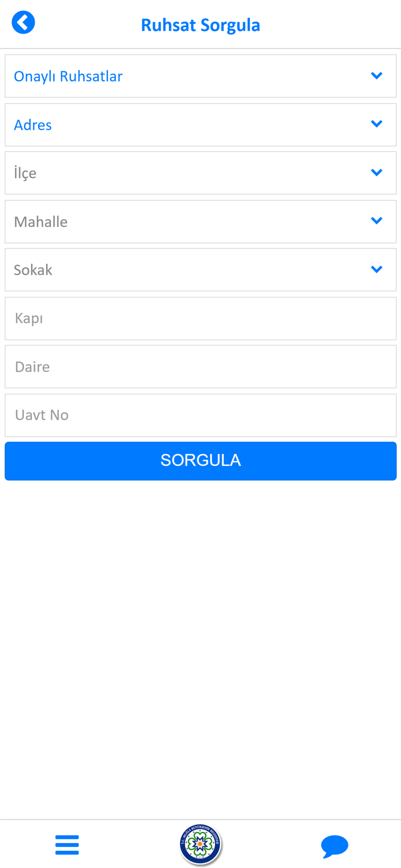Click the chevron on Onaylı Ruhsatlar
Screen dimensions: 401x868
tap(377, 76)
